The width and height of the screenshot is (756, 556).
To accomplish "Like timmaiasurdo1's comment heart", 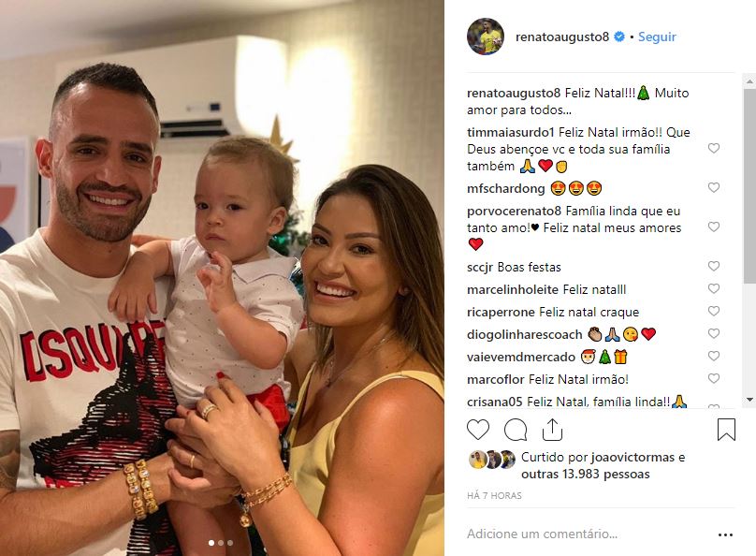I will click(x=714, y=148).
